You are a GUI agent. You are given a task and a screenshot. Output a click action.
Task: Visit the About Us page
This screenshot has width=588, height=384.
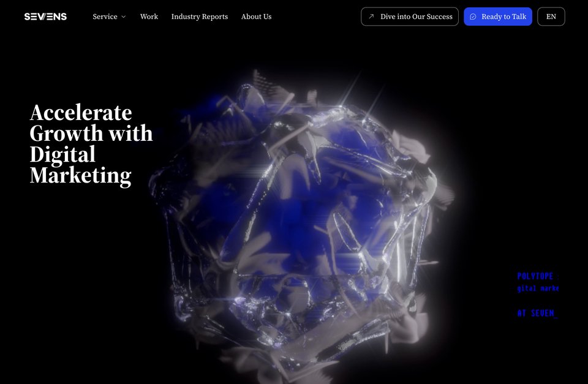click(x=256, y=17)
